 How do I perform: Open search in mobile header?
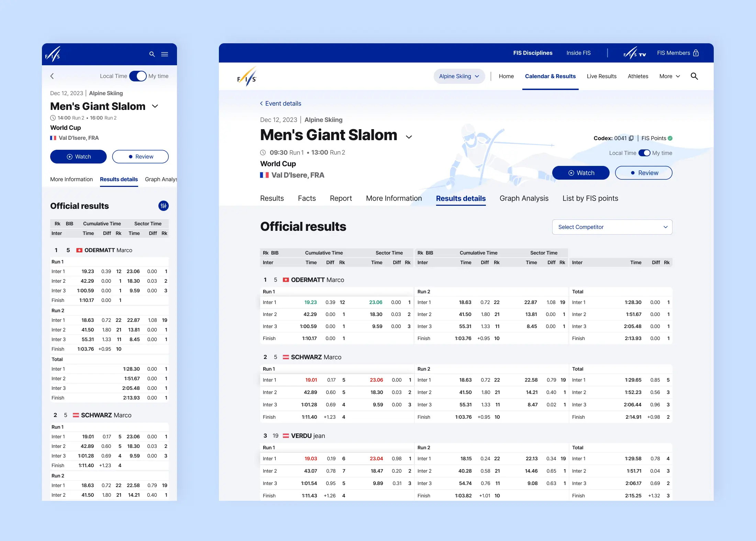152,54
